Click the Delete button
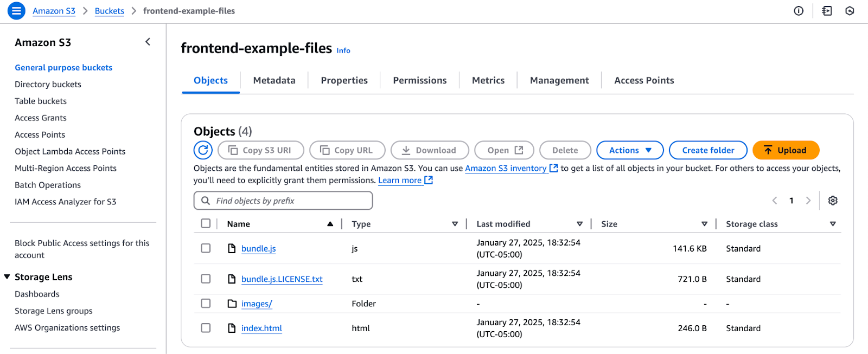This screenshot has width=868, height=354. tap(565, 150)
